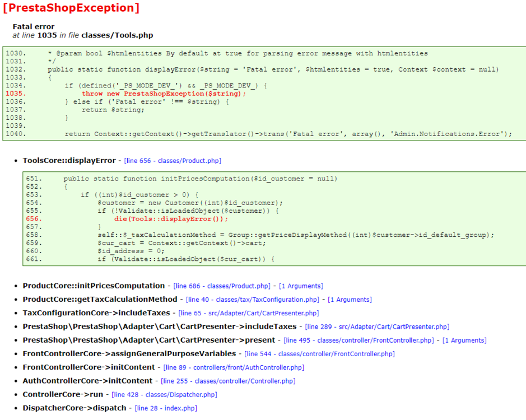Click the PrestaShopException heading
This screenshot has width=526, height=420.
click(71, 8)
